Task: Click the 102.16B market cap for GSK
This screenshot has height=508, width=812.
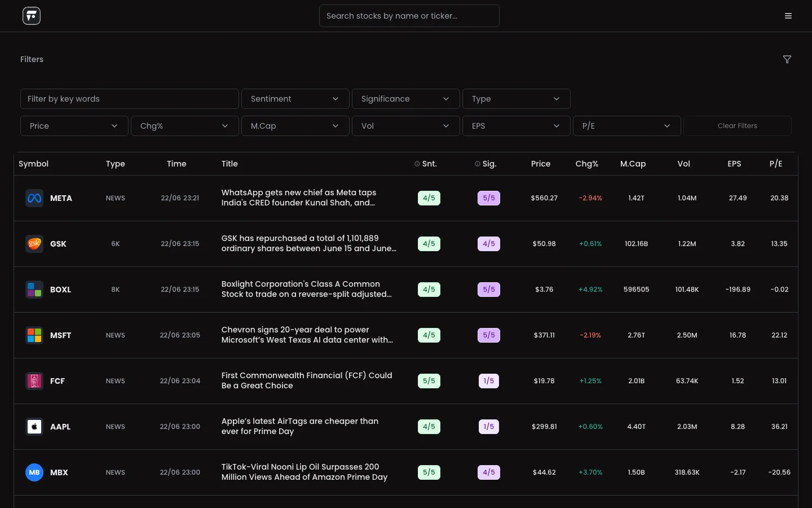Action: pyautogui.click(x=636, y=244)
